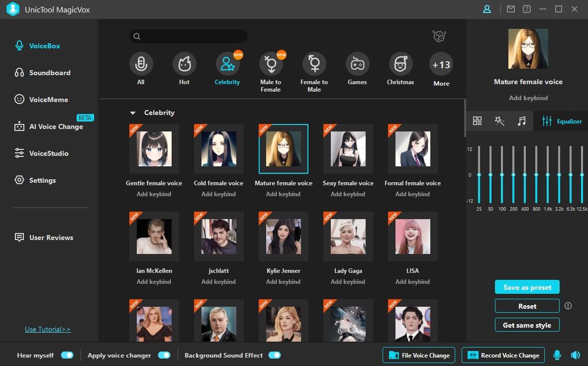Add keybind for Lady Gaga voice
The image size is (588, 366).
[x=348, y=281]
